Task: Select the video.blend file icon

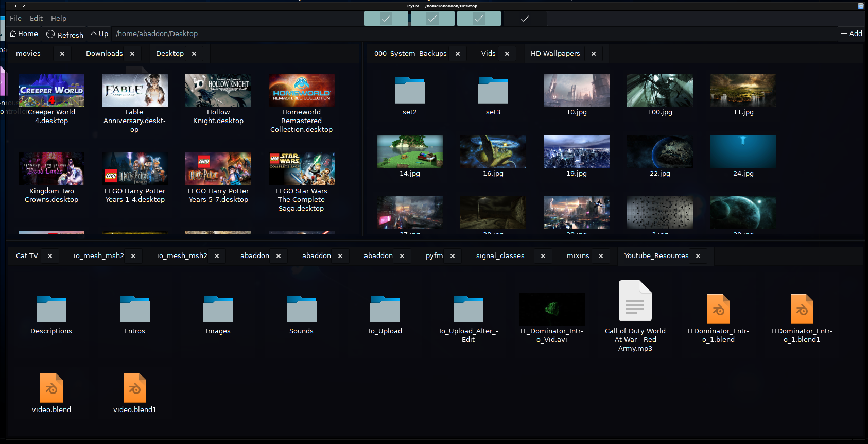Action: 51,388
